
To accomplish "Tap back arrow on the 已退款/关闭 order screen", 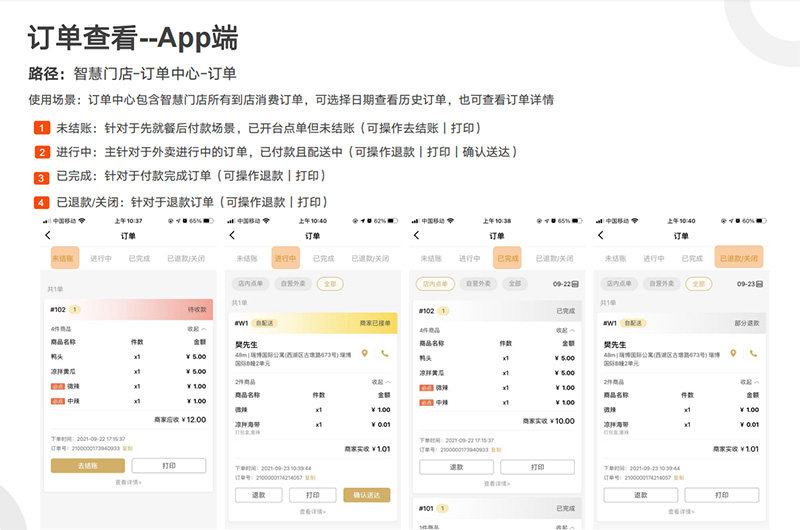I will pos(601,235).
